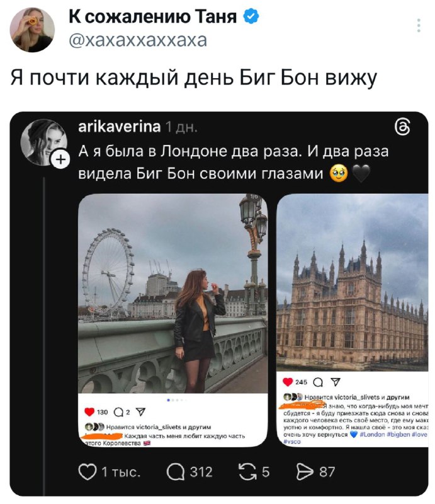Open the tweet's three-dot more menu
The image size is (435, 504).
(419, 25)
